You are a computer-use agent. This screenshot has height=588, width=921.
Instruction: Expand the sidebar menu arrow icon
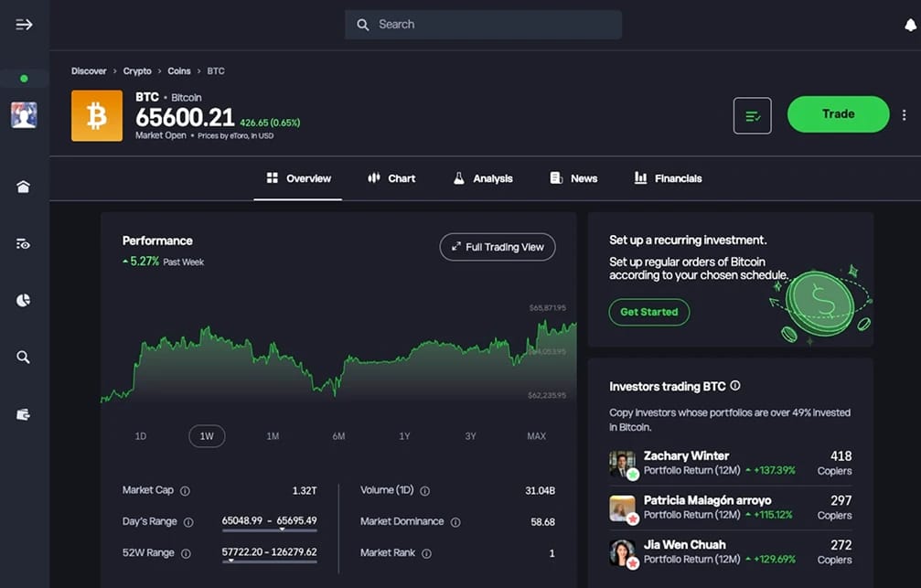tap(24, 25)
